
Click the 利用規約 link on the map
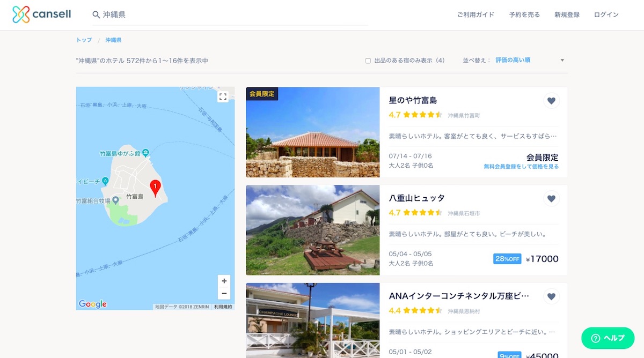pyautogui.click(x=223, y=307)
